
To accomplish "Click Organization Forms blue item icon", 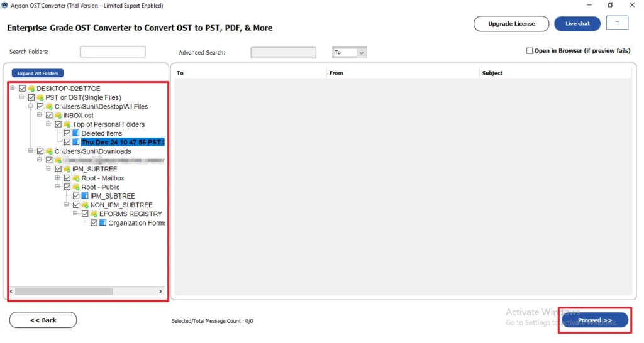I will click(103, 223).
